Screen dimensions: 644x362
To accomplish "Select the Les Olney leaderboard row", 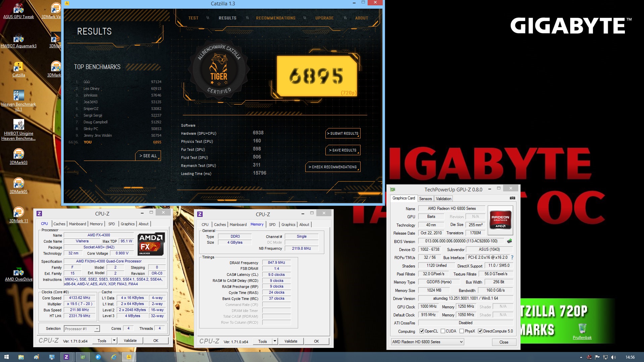I will coord(118,88).
